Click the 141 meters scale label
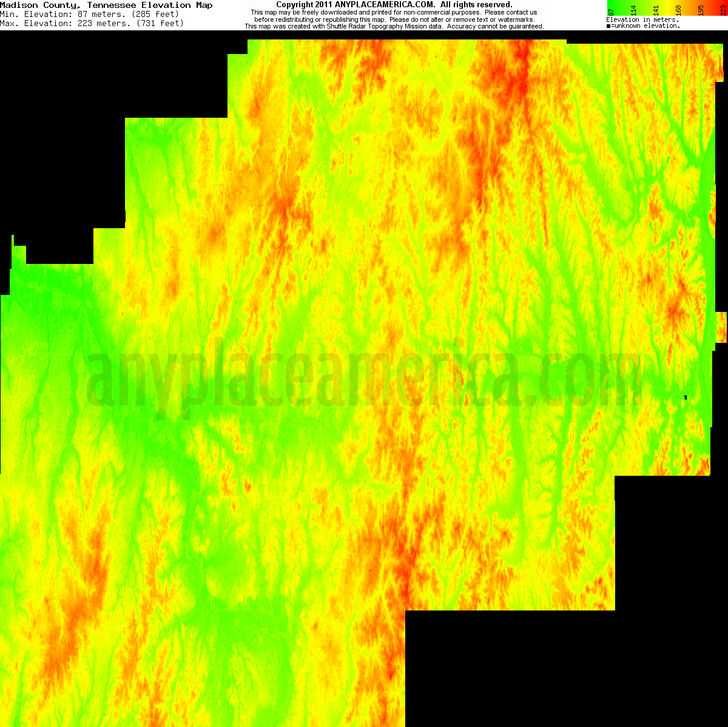728x727 pixels. click(656, 9)
